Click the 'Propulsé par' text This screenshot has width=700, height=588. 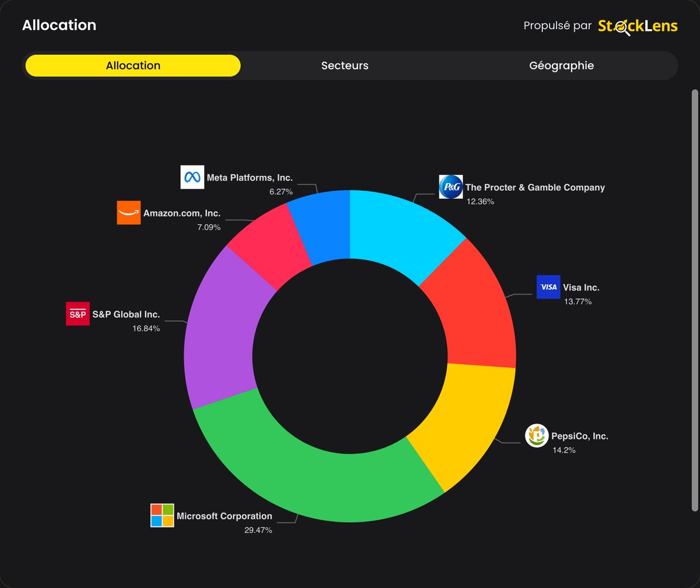click(x=558, y=26)
